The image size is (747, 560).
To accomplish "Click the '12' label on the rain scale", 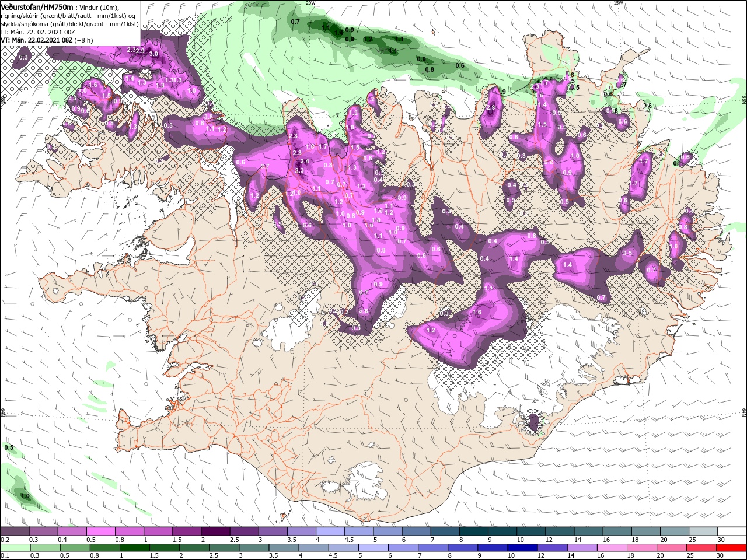I will pos(541,556).
